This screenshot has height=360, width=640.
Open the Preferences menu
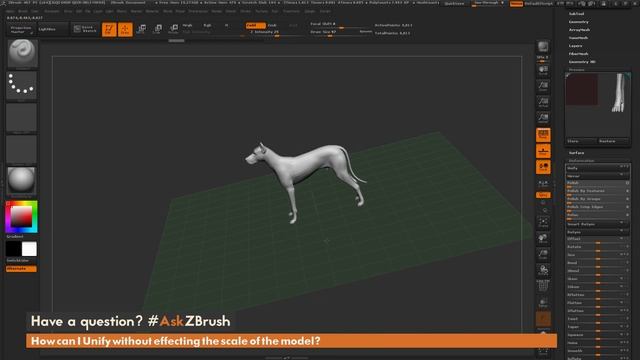(198, 11)
